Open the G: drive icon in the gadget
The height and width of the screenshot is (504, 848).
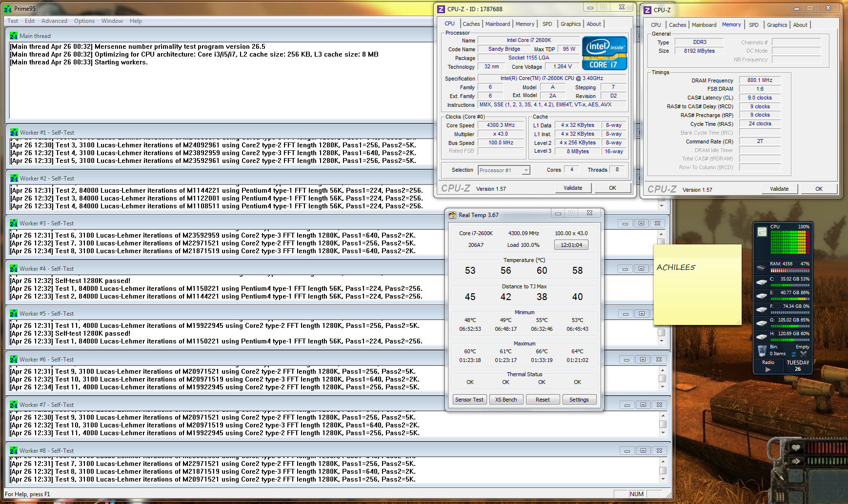tap(761, 323)
